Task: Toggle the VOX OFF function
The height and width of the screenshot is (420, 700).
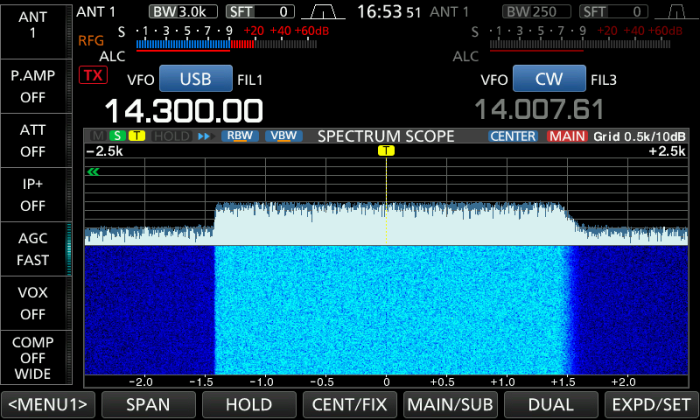Action: click(x=36, y=304)
